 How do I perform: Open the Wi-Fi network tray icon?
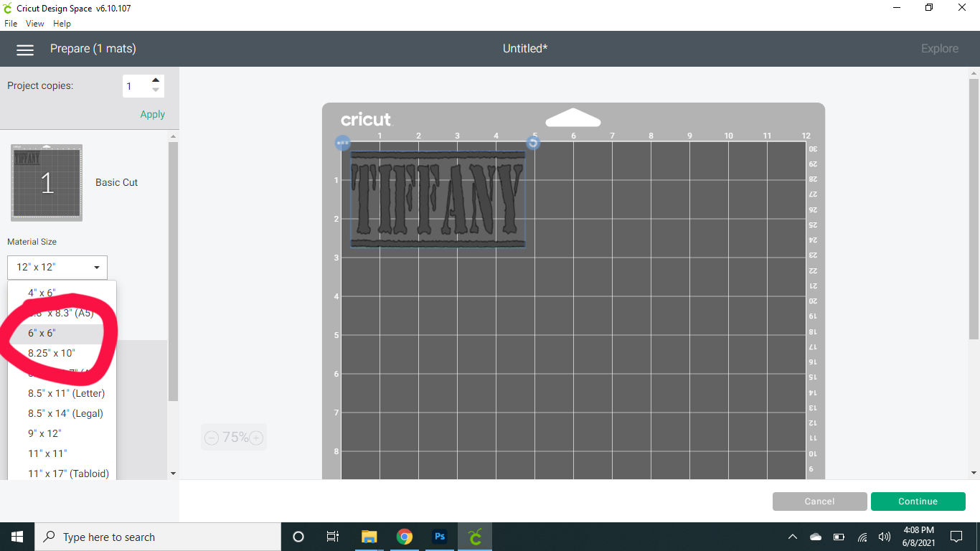pyautogui.click(x=862, y=537)
